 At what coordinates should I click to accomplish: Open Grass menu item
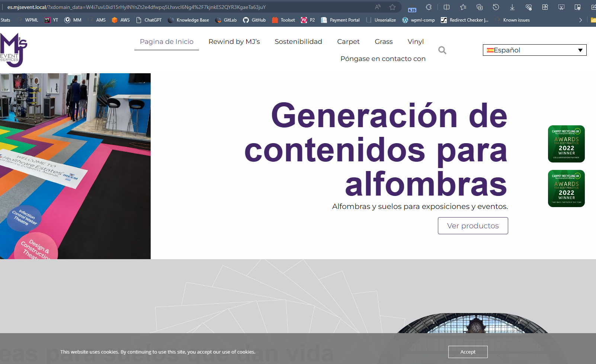point(384,42)
